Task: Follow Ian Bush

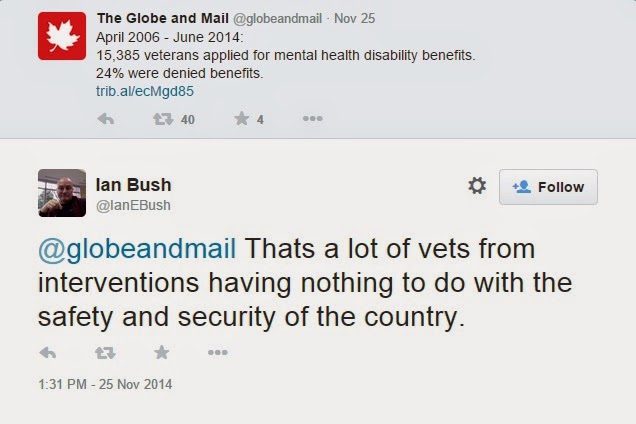Action: click(548, 187)
